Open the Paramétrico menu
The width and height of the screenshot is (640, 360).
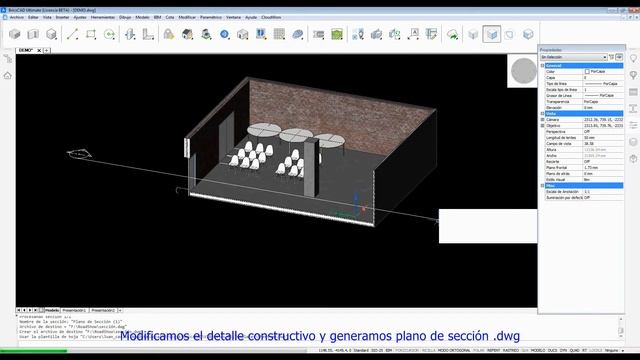click(x=211, y=18)
